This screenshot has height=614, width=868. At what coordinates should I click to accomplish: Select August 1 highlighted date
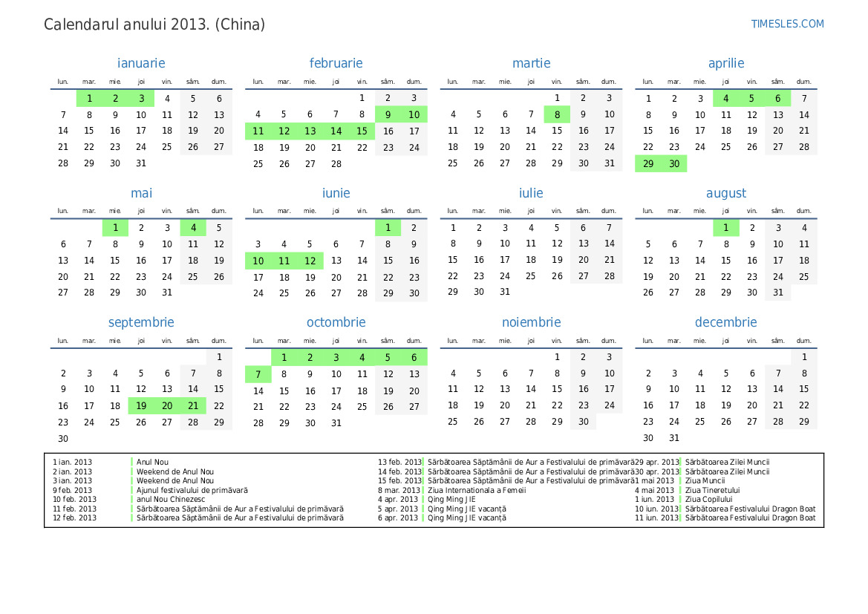tap(726, 228)
